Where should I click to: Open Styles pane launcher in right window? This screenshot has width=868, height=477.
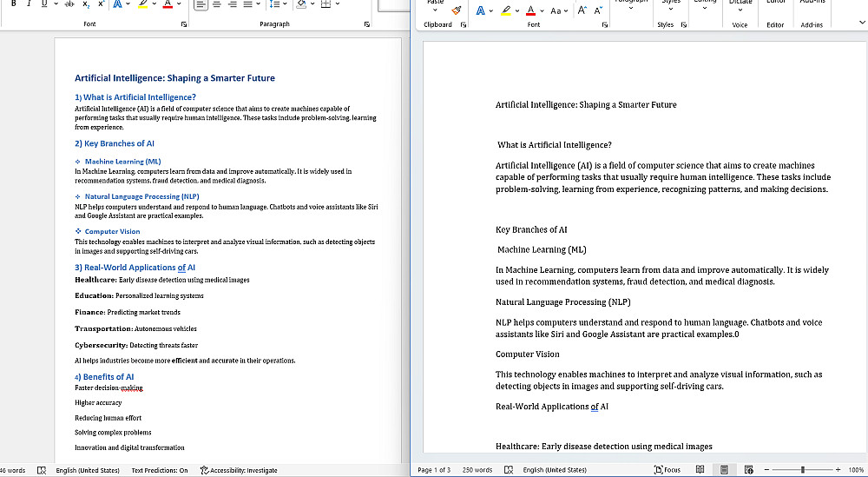pos(684,25)
